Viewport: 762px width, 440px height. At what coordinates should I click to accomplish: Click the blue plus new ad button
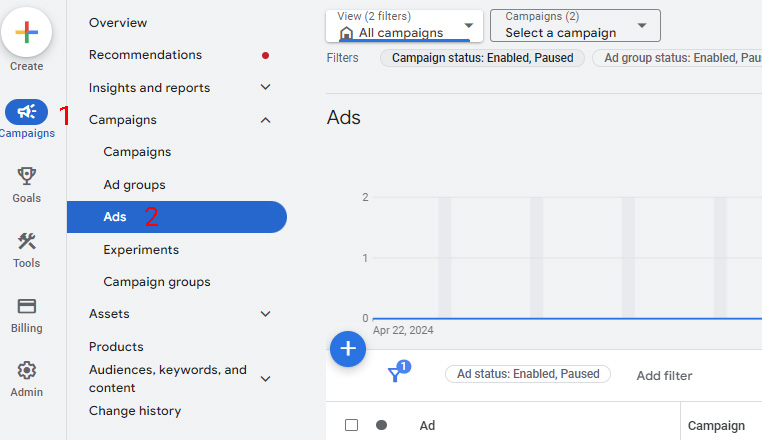[348, 349]
